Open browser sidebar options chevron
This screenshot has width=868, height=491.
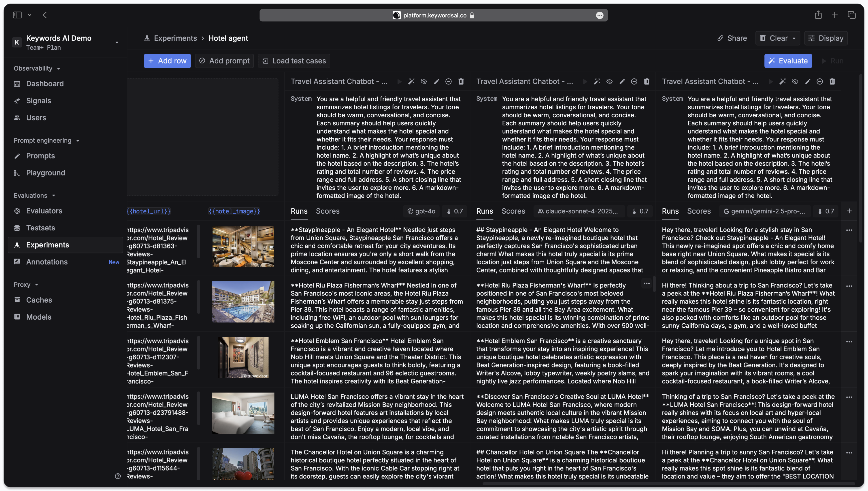point(29,15)
